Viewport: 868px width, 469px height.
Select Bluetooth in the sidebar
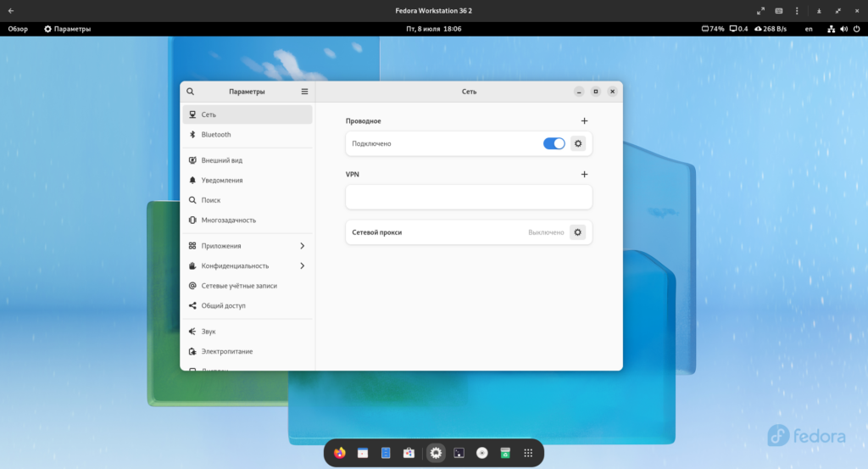pyautogui.click(x=216, y=135)
